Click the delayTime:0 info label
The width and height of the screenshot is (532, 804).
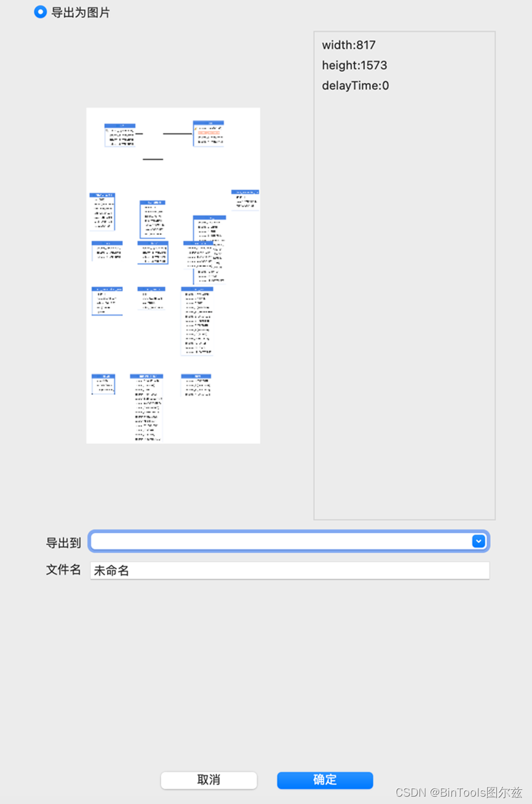(354, 85)
